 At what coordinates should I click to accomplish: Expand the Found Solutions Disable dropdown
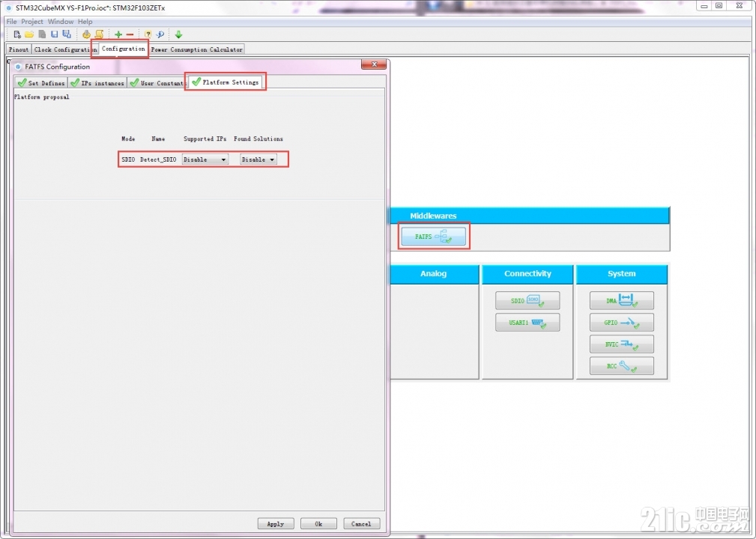(258, 159)
